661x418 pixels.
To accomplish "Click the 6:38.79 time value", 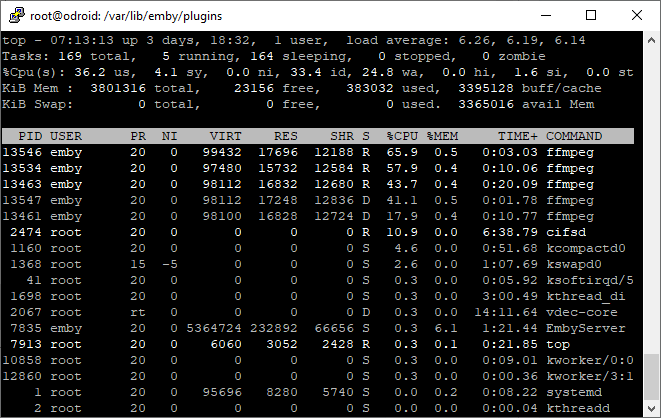I will [510, 232].
